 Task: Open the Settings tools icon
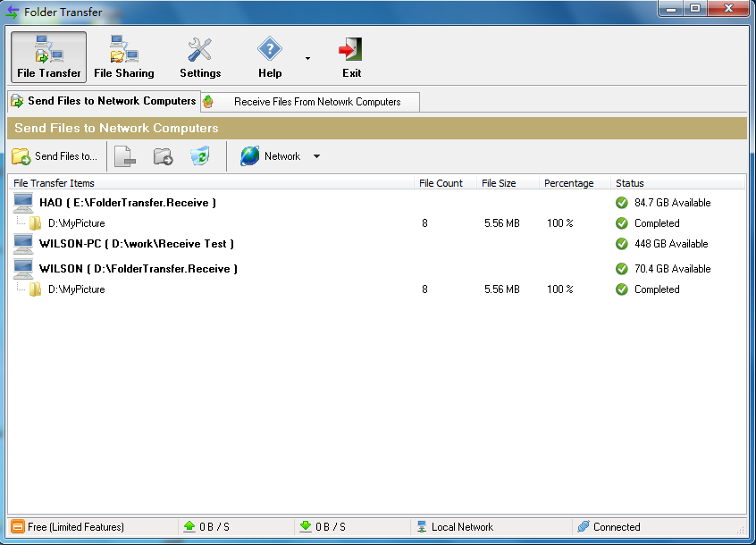[x=199, y=50]
